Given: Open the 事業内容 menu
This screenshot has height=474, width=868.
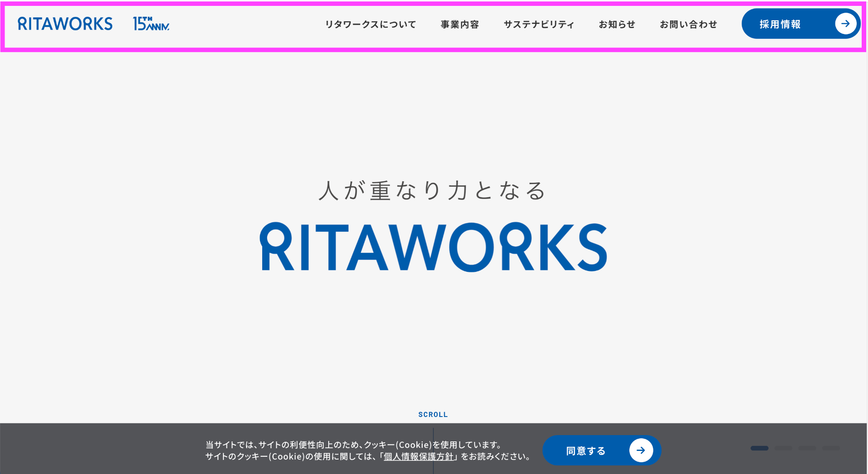Looking at the screenshot, I should click(460, 24).
